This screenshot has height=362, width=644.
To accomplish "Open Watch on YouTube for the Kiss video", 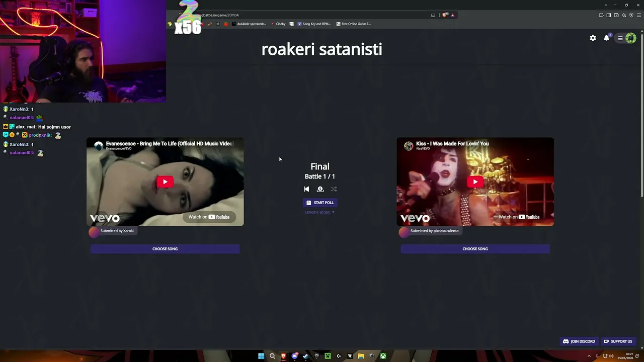I will (x=519, y=217).
